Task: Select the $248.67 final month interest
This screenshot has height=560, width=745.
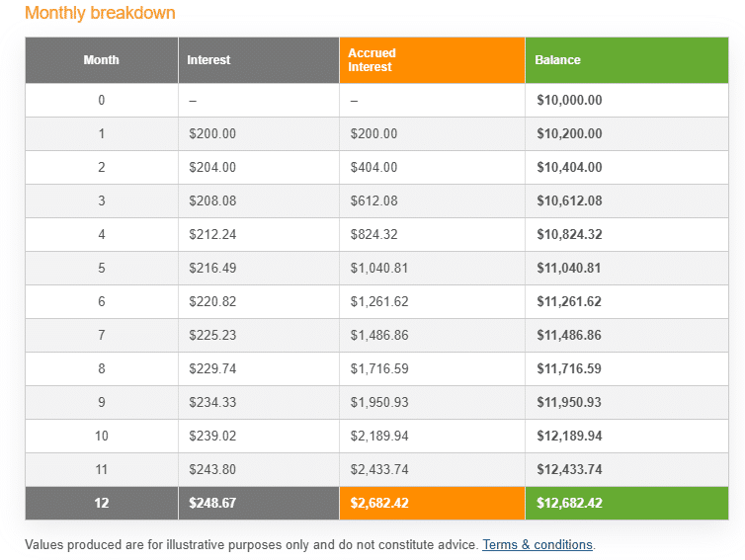Action: point(212,504)
